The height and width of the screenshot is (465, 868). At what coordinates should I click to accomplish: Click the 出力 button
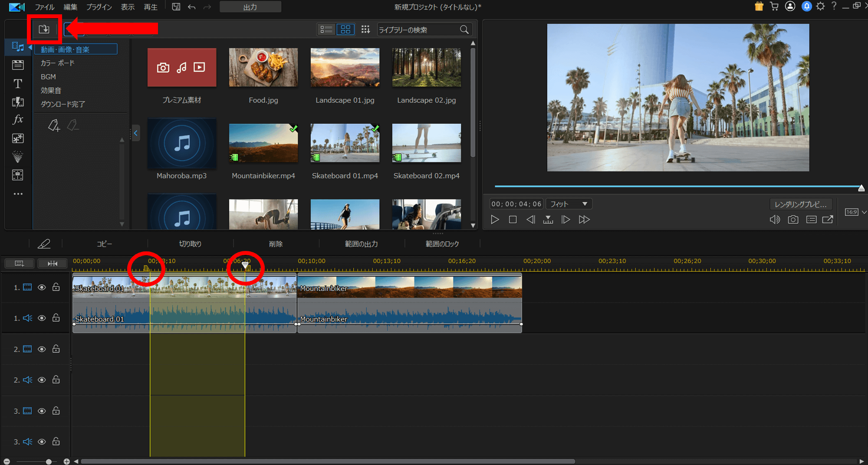pos(250,7)
